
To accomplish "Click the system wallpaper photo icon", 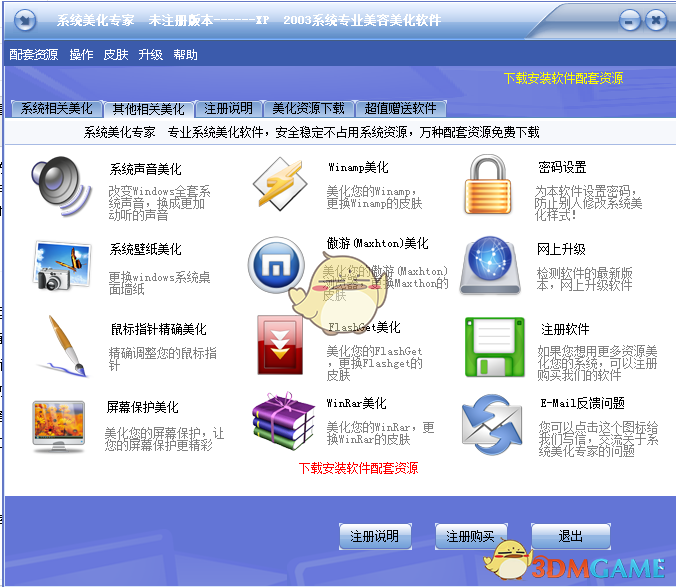I will 62,265.
